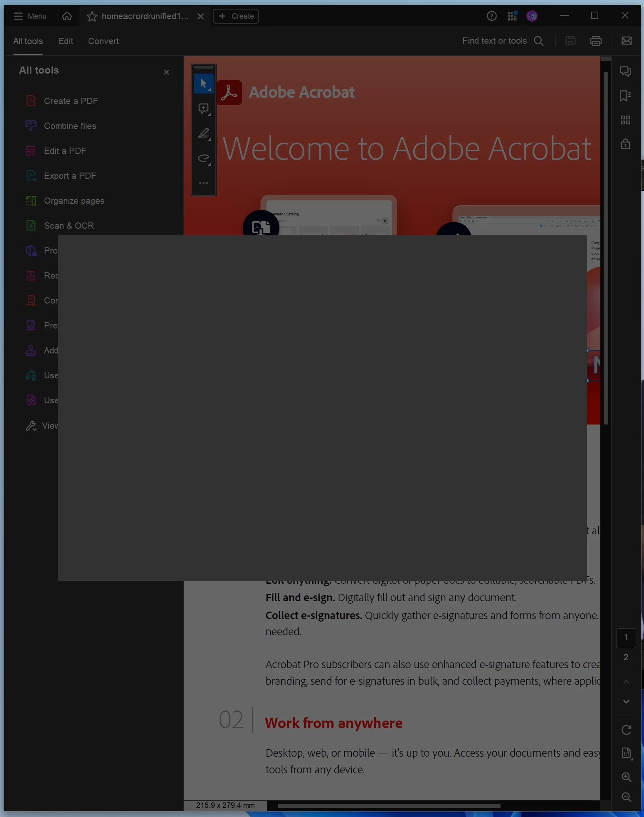Click the Save disk icon
644x817 pixels.
(x=570, y=41)
